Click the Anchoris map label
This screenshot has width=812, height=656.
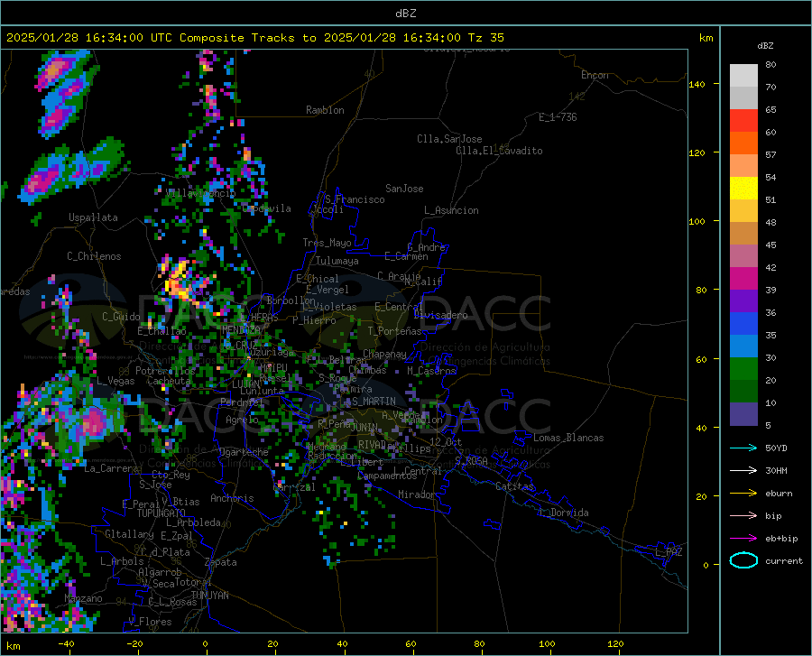click(x=232, y=498)
